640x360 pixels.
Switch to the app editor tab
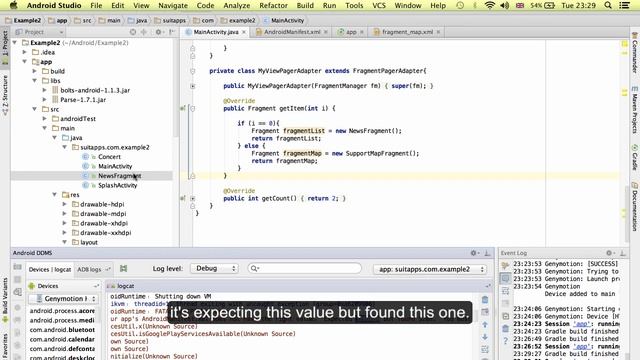pos(351,32)
